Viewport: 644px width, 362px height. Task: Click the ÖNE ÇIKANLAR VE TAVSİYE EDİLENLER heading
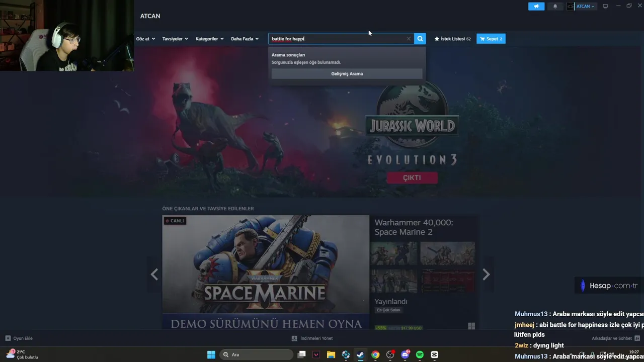coord(208,208)
